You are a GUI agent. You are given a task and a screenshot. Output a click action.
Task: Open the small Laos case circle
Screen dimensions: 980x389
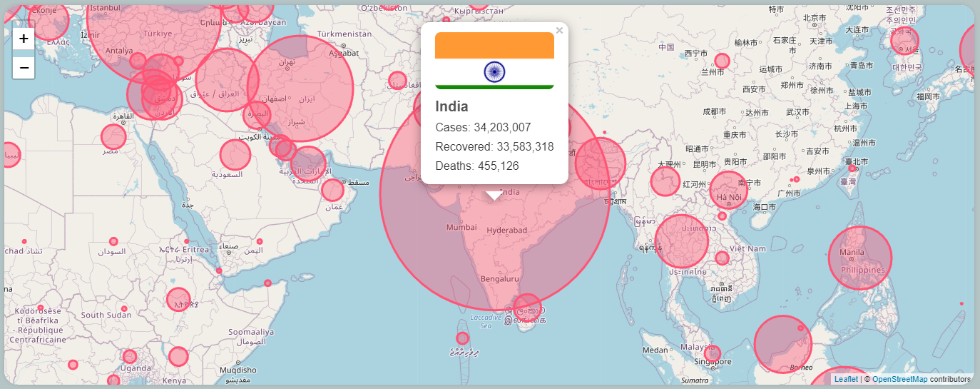click(722, 216)
